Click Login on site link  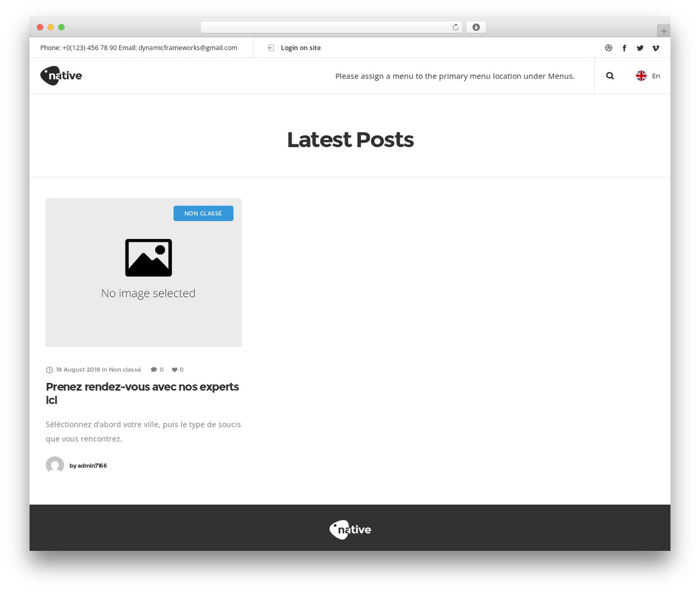(301, 48)
